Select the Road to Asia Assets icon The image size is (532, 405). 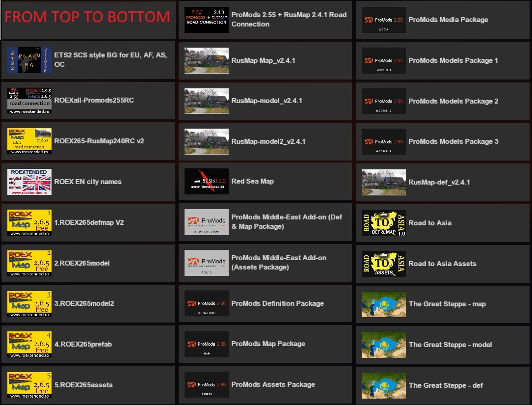(x=384, y=264)
